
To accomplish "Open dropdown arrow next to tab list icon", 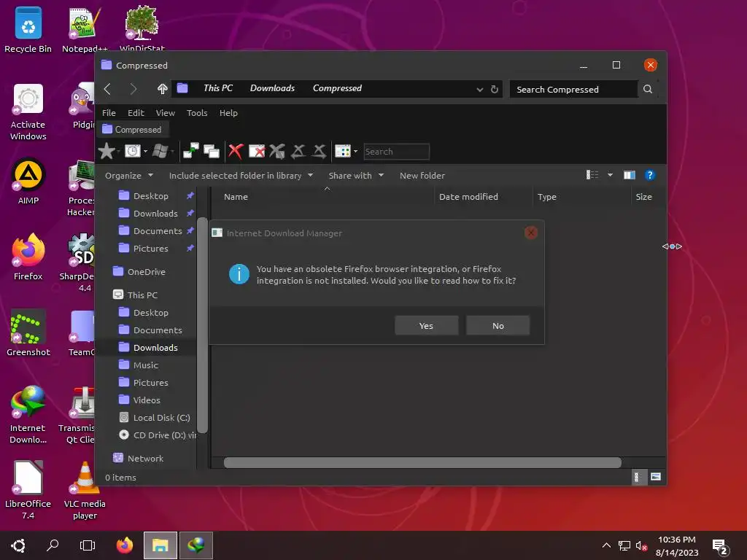I will click(355, 152).
